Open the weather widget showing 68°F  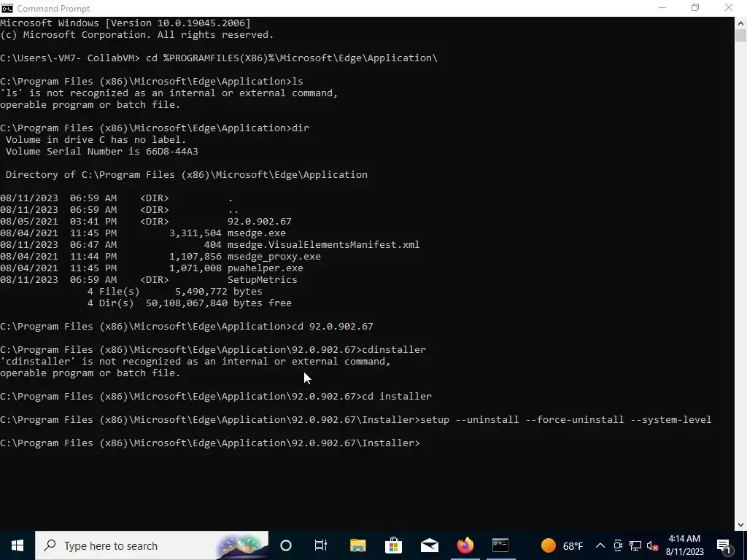[x=562, y=545]
